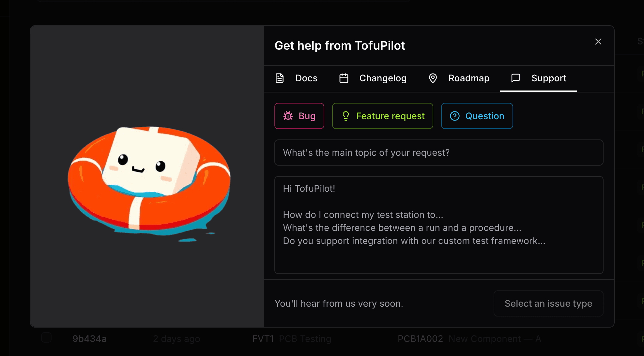
Task: Click the Changelog calendar icon
Action: coord(344,78)
